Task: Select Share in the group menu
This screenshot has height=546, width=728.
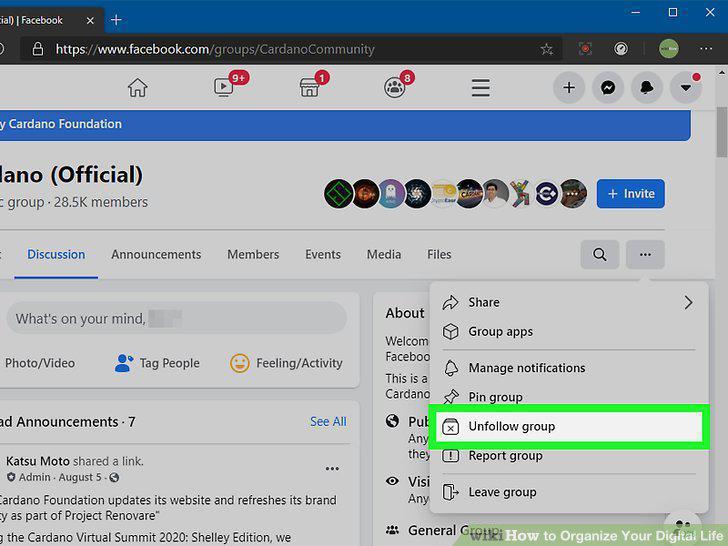Action: click(x=569, y=302)
